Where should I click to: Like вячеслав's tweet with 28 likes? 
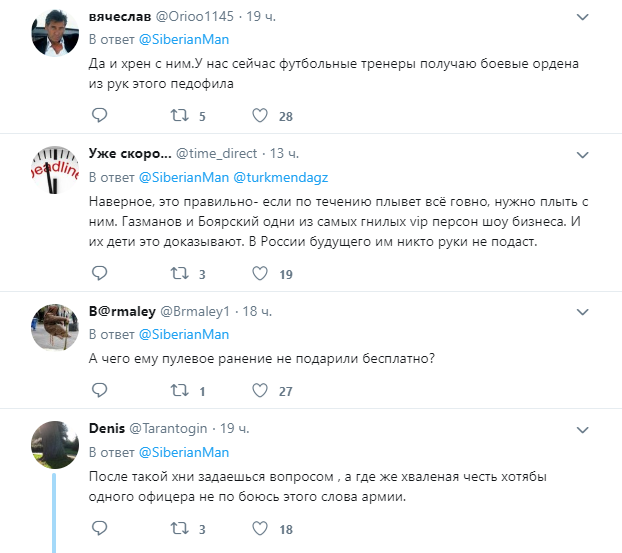coord(260,116)
